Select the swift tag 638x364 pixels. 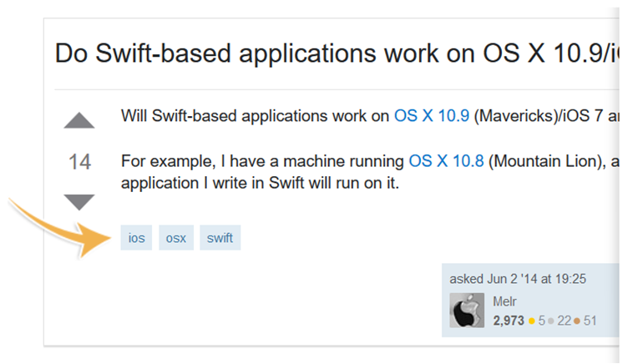pyautogui.click(x=220, y=238)
